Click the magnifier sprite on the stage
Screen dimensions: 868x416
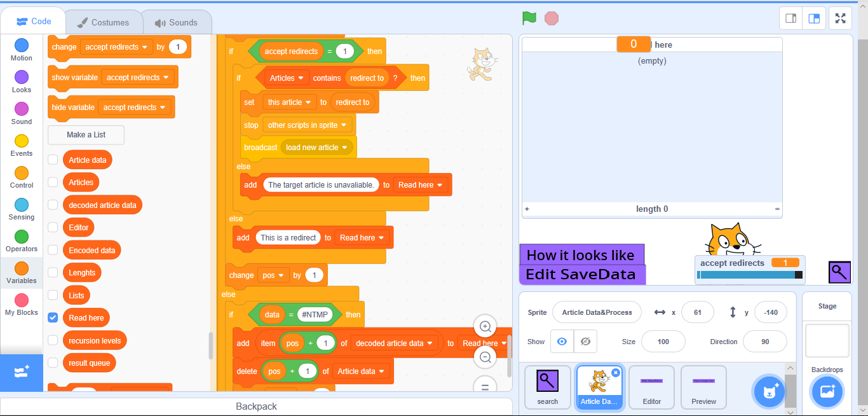pyautogui.click(x=839, y=272)
